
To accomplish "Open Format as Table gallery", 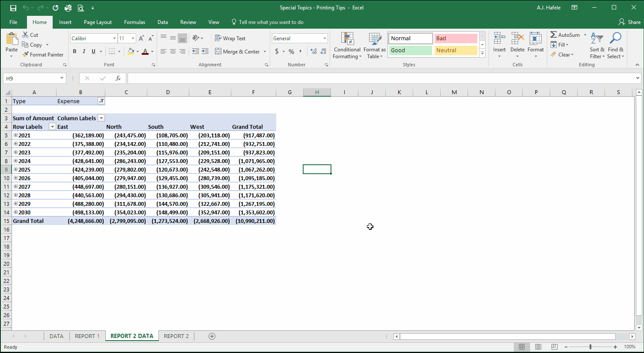I will 375,45.
